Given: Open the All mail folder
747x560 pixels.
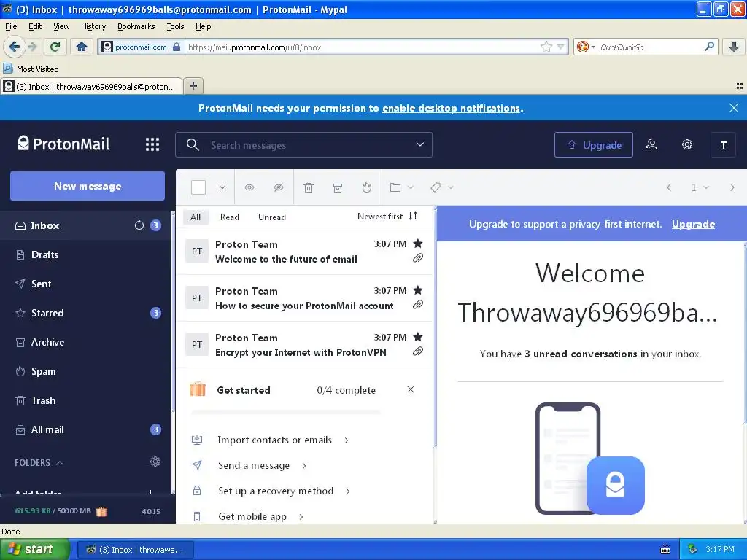Looking at the screenshot, I should 86,429.
